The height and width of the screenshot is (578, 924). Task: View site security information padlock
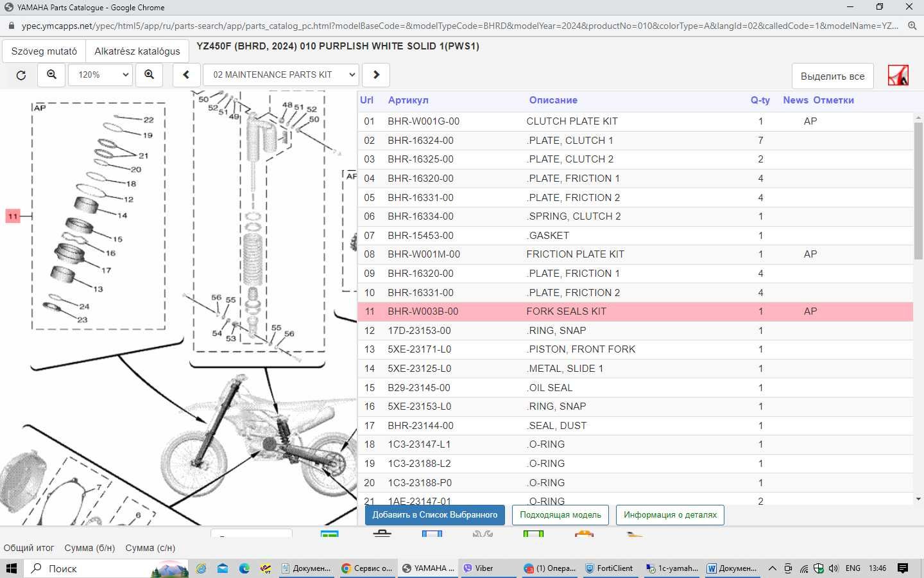11,26
